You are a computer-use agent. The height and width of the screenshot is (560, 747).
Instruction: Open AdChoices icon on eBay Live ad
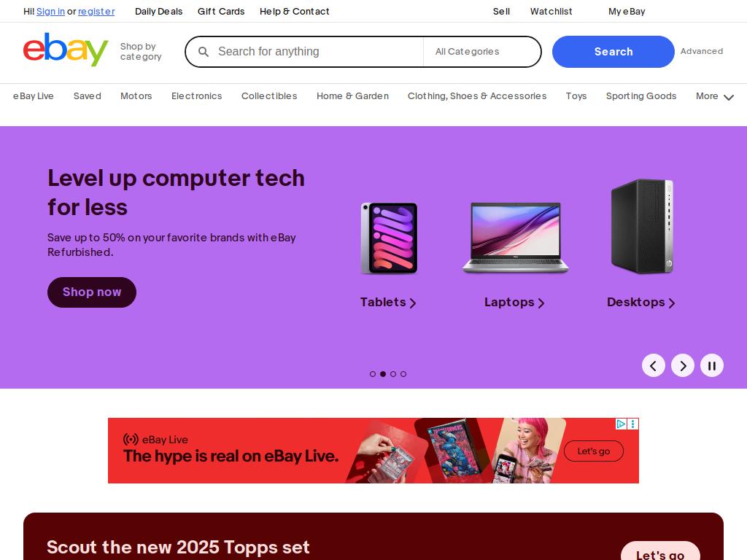click(621, 424)
